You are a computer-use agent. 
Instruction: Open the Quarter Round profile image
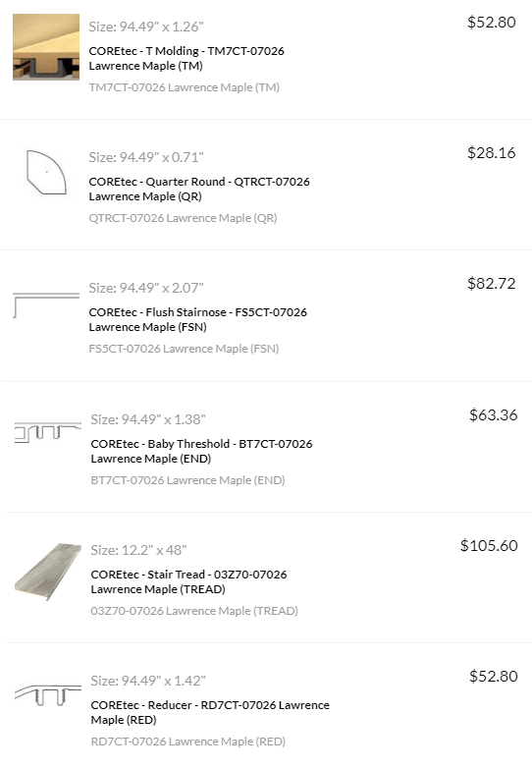point(46,173)
